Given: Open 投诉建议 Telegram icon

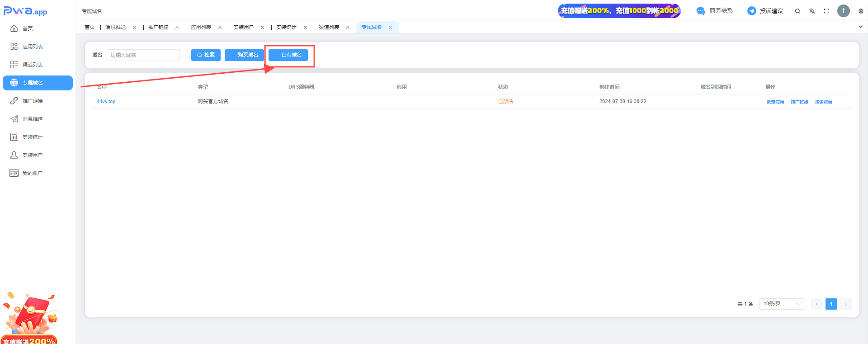Looking at the screenshot, I should point(751,11).
